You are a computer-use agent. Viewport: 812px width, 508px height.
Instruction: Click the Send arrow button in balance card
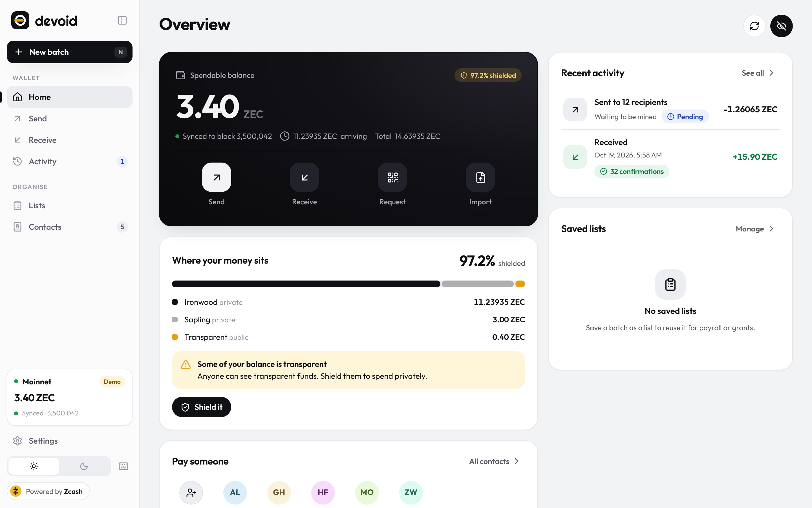pyautogui.click(x=217, y=178)
